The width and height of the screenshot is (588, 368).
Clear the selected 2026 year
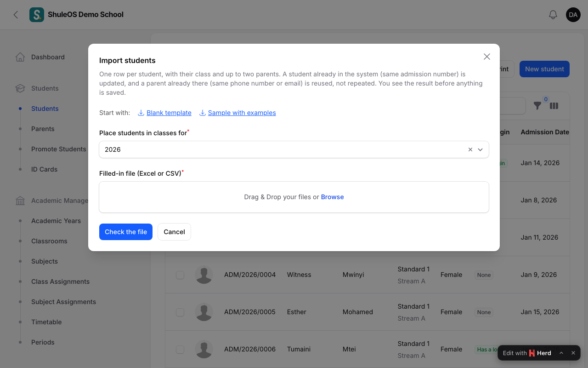coord(470,149)
